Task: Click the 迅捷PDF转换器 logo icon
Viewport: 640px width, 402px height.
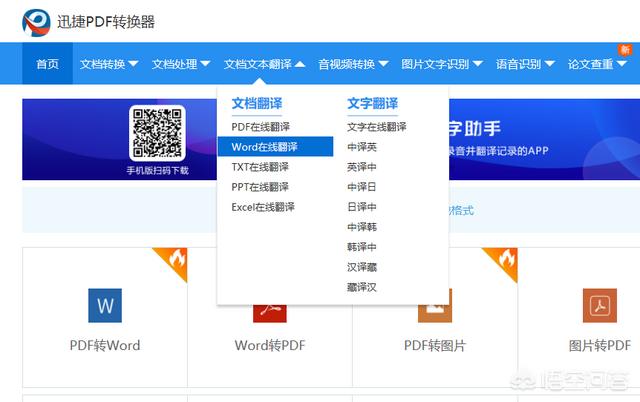Action: point(36,22)
